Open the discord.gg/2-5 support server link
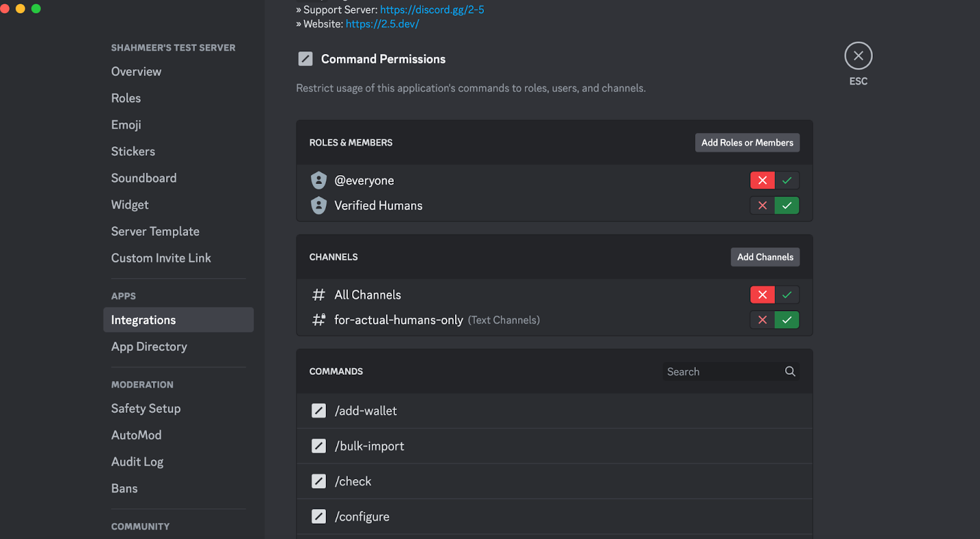Screen dimensions: 980x539 pyautogui.click(x=432, y=10)
